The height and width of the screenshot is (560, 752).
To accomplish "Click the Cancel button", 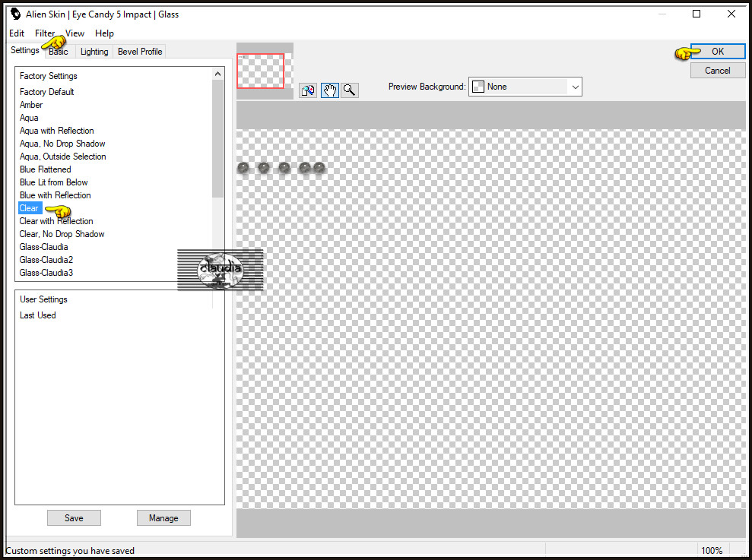I will 718,71.
